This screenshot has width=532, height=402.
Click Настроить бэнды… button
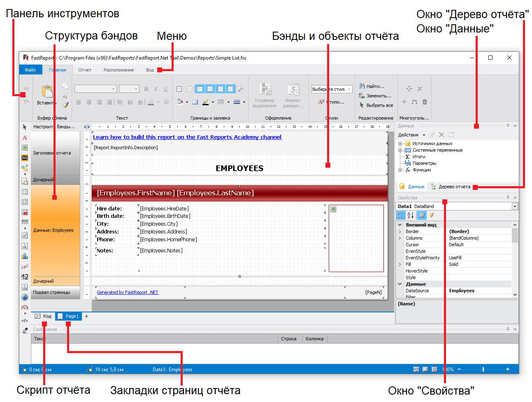(x=54, y=127)
